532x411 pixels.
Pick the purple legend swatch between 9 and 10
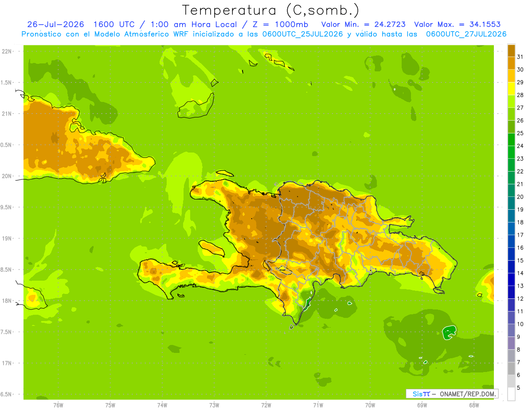[x=511, y=331]
